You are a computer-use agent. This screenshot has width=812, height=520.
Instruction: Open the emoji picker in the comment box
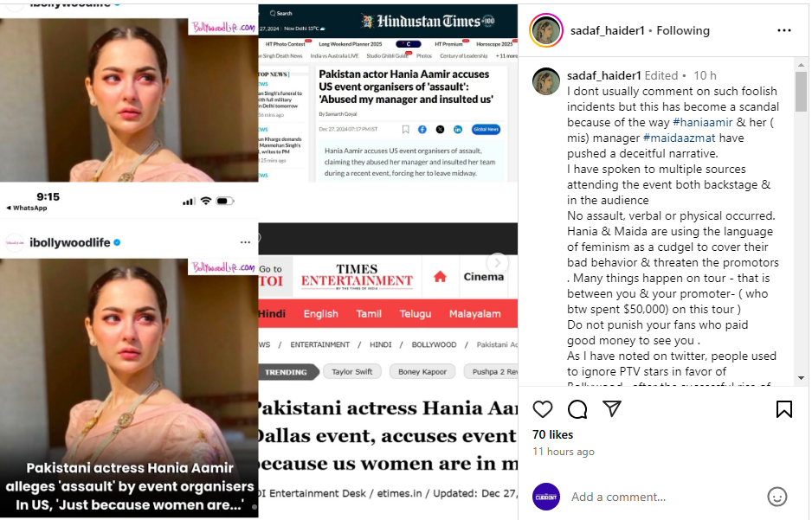(777, 498)
